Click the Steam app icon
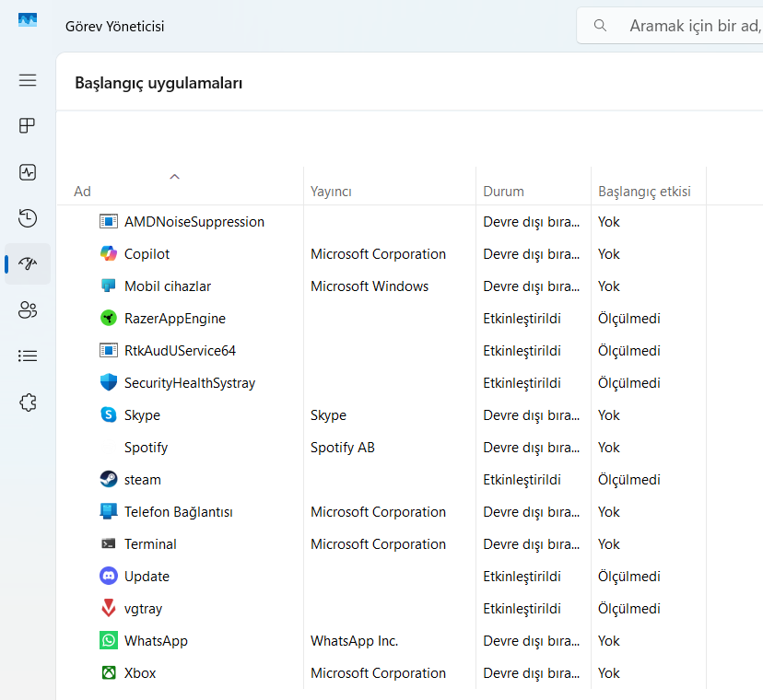This screenshot has width=763, height=700. click(109, 480)
